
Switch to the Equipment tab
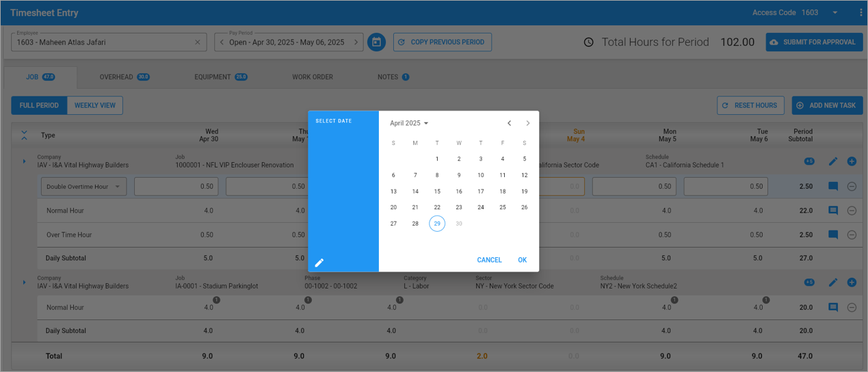[220, 77]
